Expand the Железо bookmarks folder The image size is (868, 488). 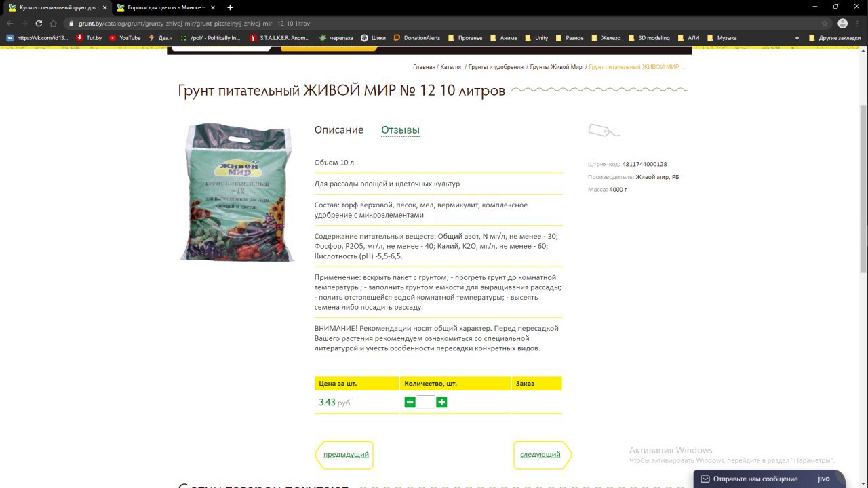coord(606,38)
